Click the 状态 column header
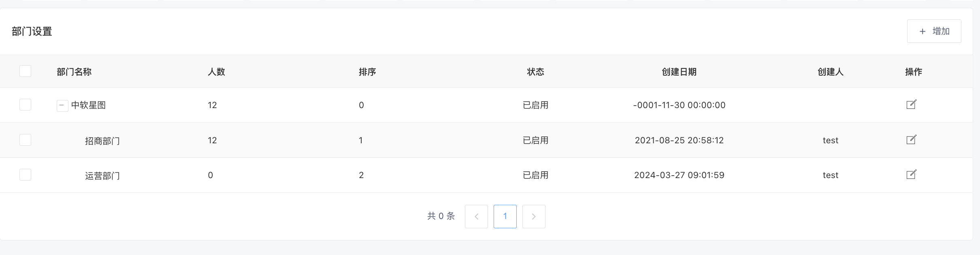980x255 pixels. [535, 72]
